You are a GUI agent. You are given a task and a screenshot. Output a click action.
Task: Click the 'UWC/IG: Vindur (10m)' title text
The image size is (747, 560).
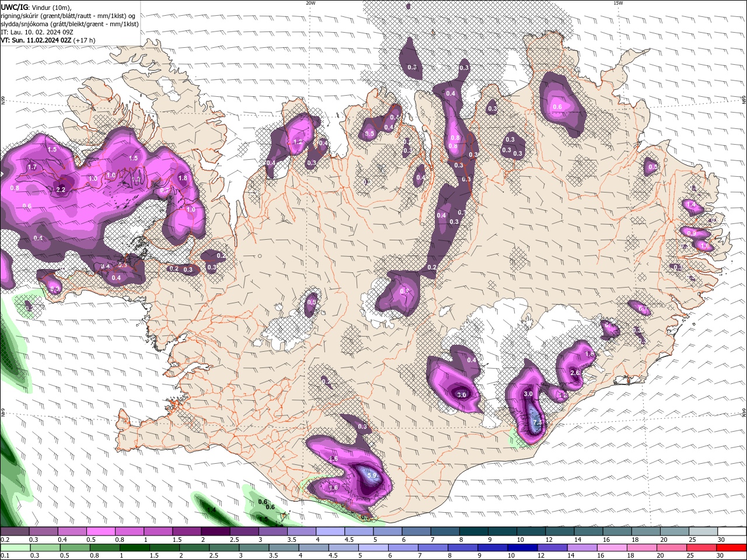point(36,7)
